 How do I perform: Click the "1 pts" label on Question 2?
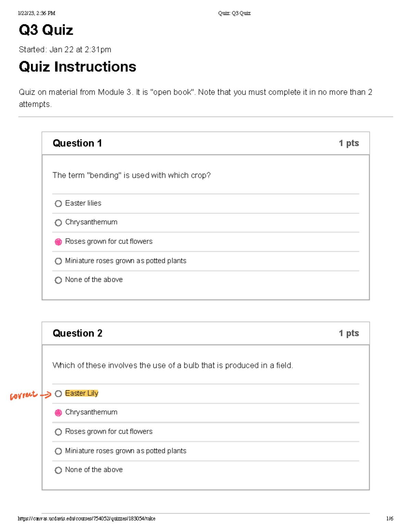(349, 333)
